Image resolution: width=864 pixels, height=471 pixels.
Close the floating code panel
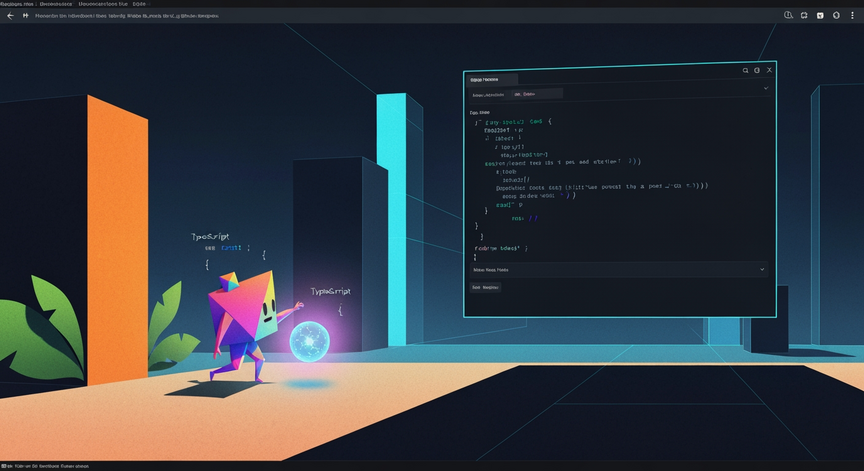769,70
